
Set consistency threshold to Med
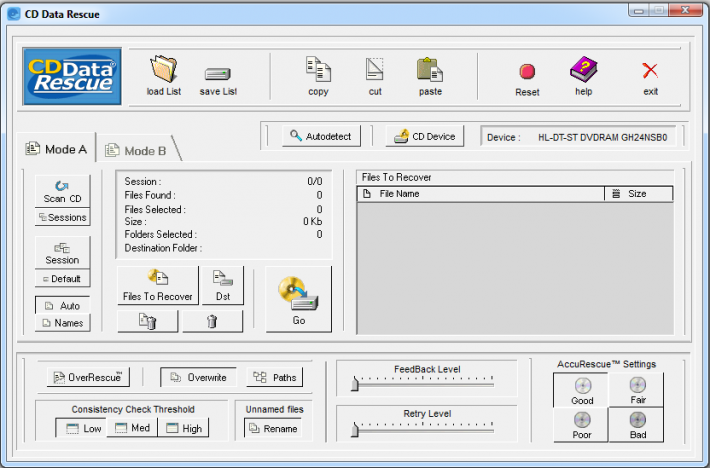pyautogui.click(x=132, y=428)
